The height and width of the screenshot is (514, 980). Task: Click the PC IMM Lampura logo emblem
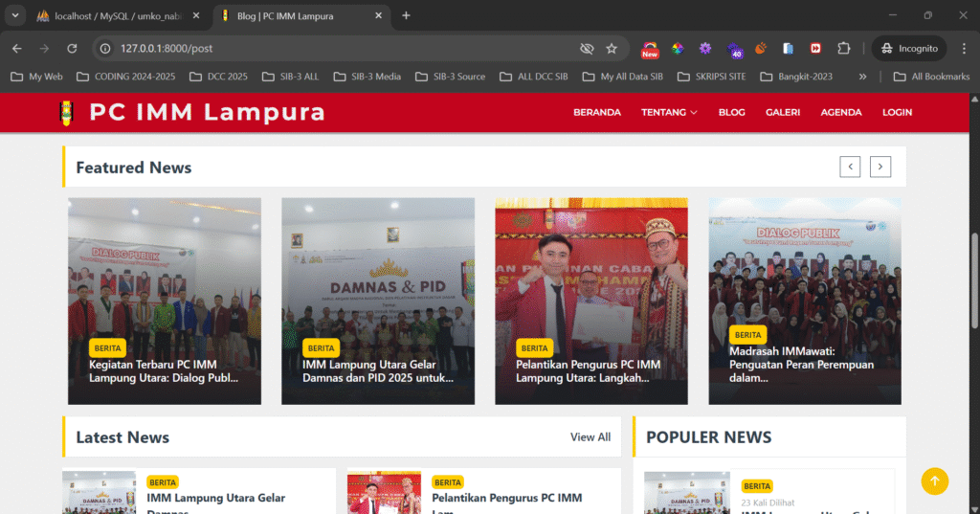click(66, 113)
